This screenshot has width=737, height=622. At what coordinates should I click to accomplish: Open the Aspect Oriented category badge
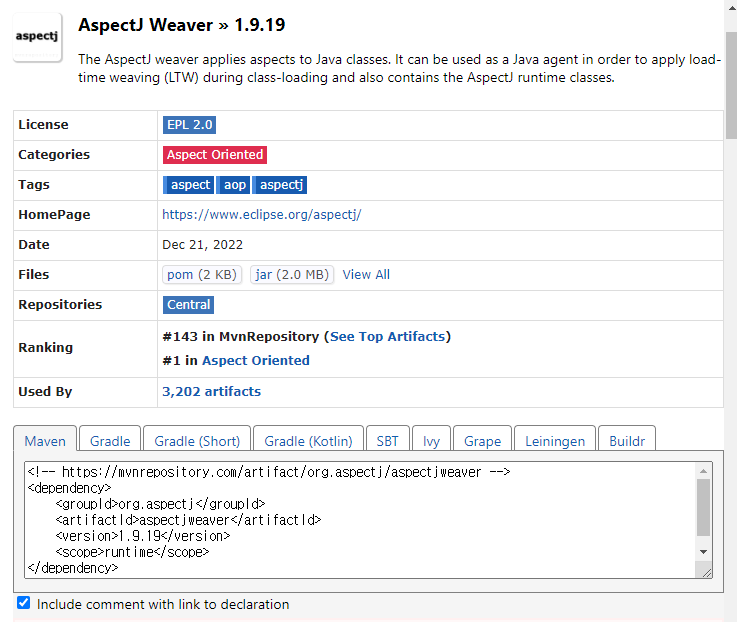click(x=215, y=155)
